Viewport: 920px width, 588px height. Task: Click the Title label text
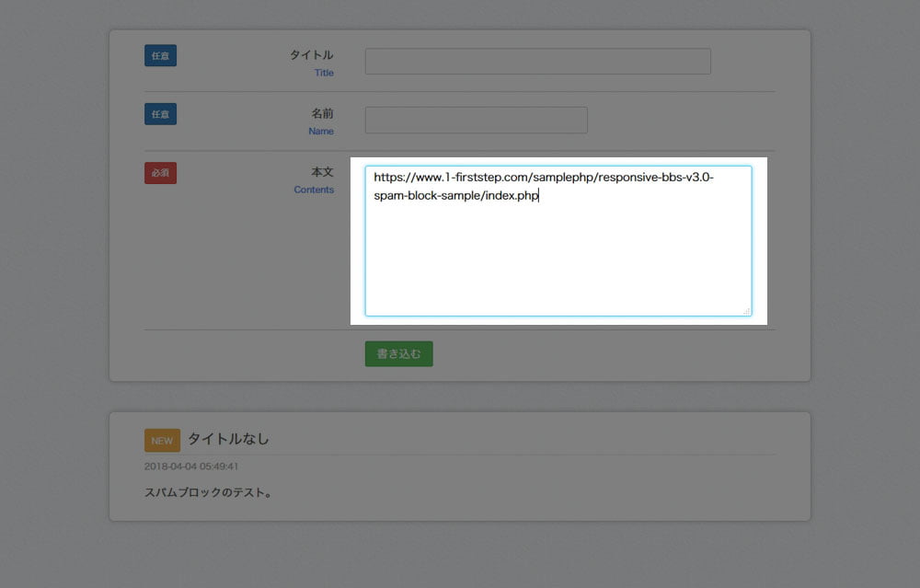324,73
